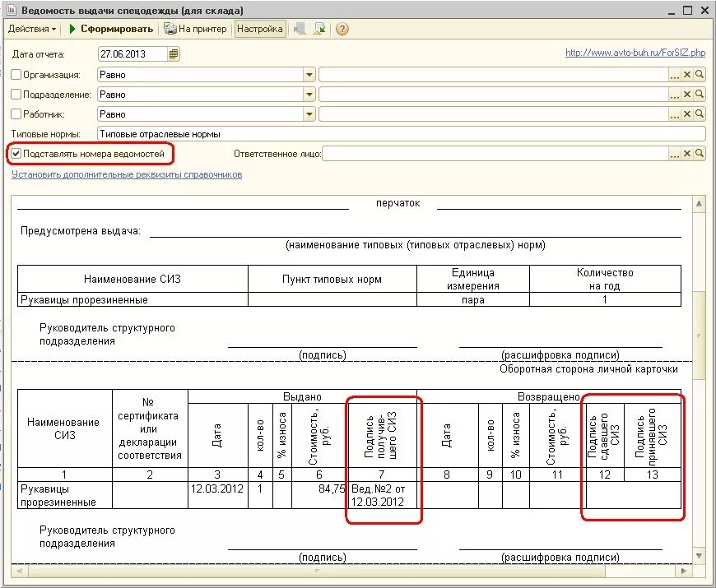Click the save settings toolbar icon

(x=319, y=29)
